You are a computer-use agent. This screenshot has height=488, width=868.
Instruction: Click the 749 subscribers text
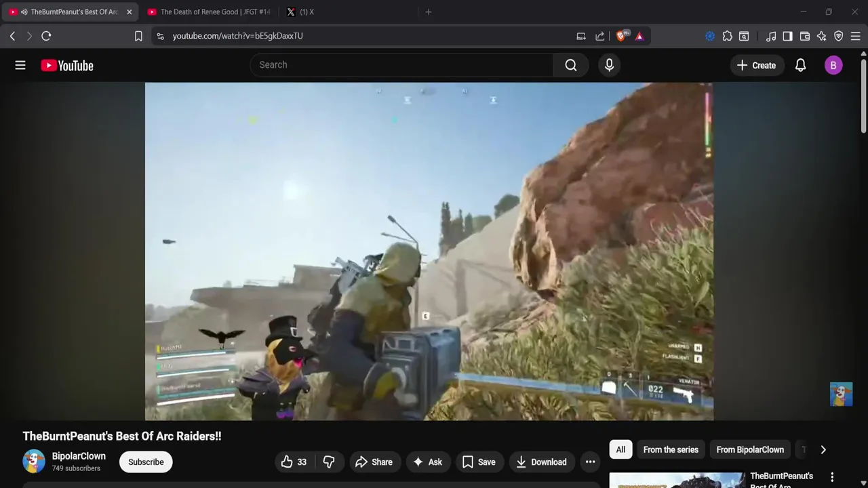pyautogui.click(x=76, y=468)
